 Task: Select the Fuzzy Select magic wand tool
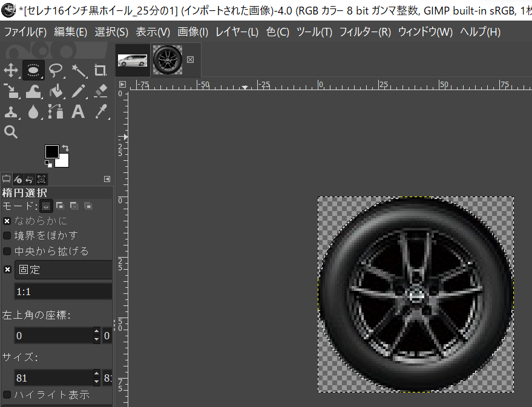79,70
